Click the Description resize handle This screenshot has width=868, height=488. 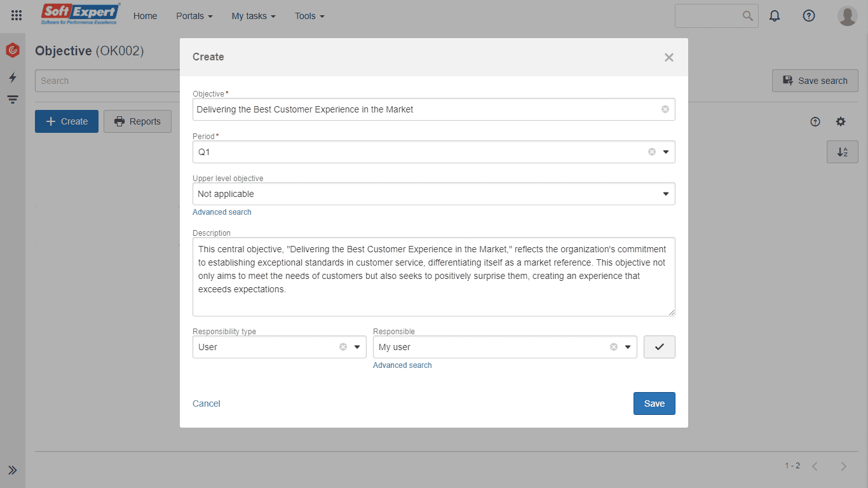coord(672,313)
